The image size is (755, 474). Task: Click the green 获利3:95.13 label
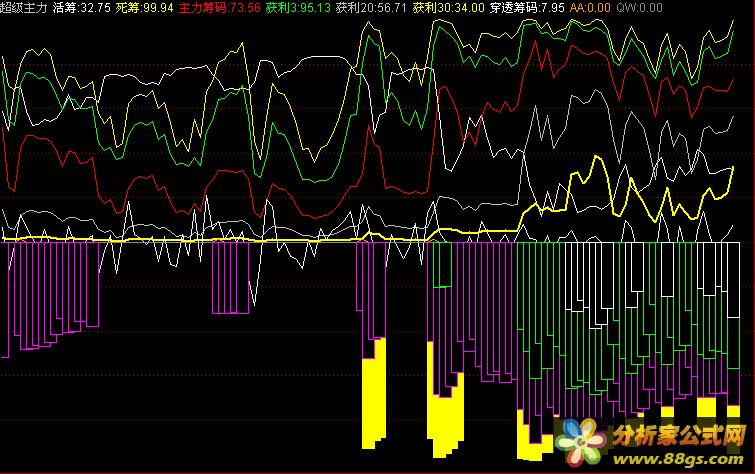(298, 8)
